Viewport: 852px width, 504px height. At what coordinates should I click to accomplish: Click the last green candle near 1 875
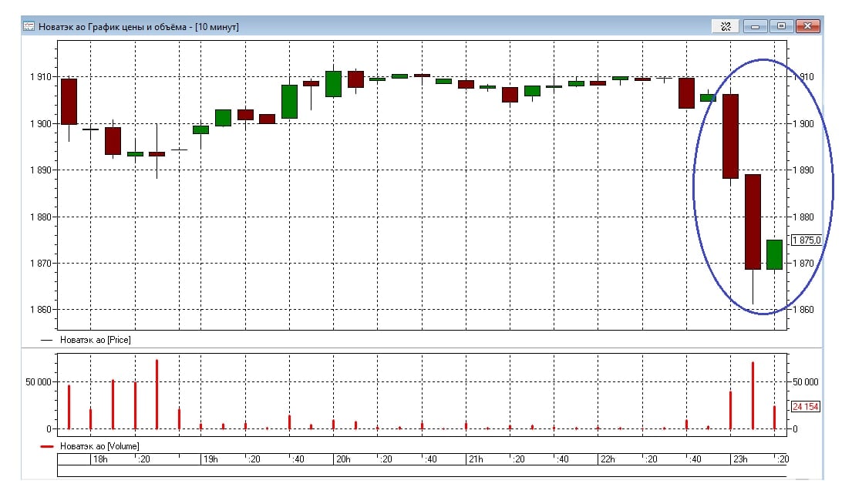774,255
